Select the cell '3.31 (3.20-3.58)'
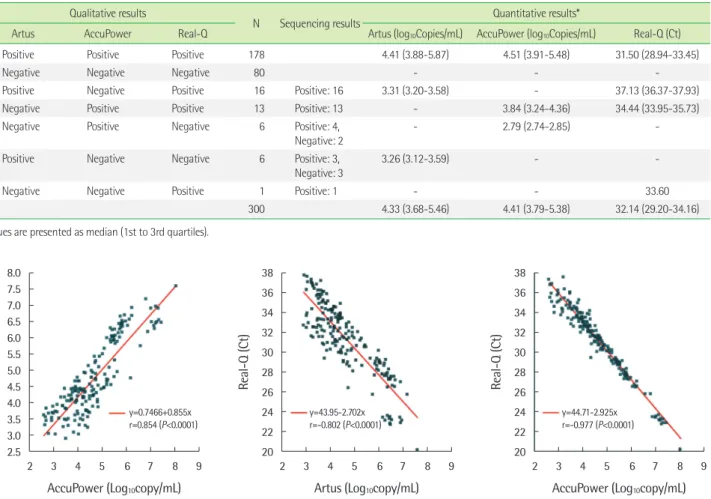Image resolution: width=711 pixels, height=499 pixels. [415, 90]
